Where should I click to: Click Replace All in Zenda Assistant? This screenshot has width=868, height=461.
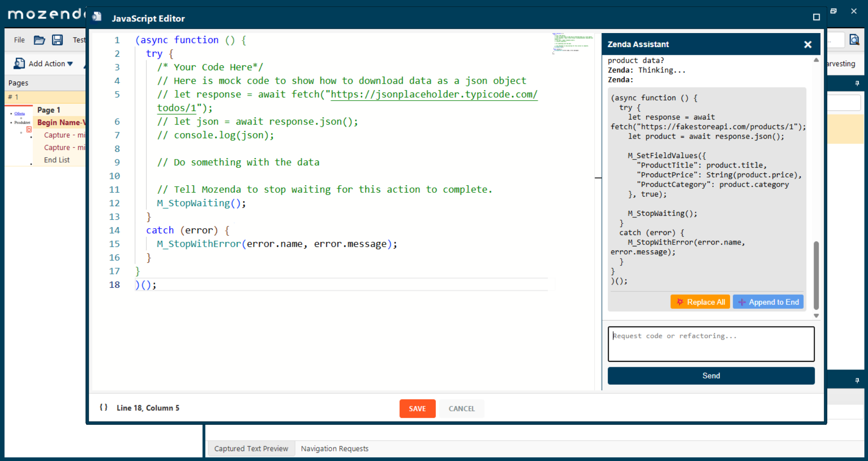coord(700,302)
